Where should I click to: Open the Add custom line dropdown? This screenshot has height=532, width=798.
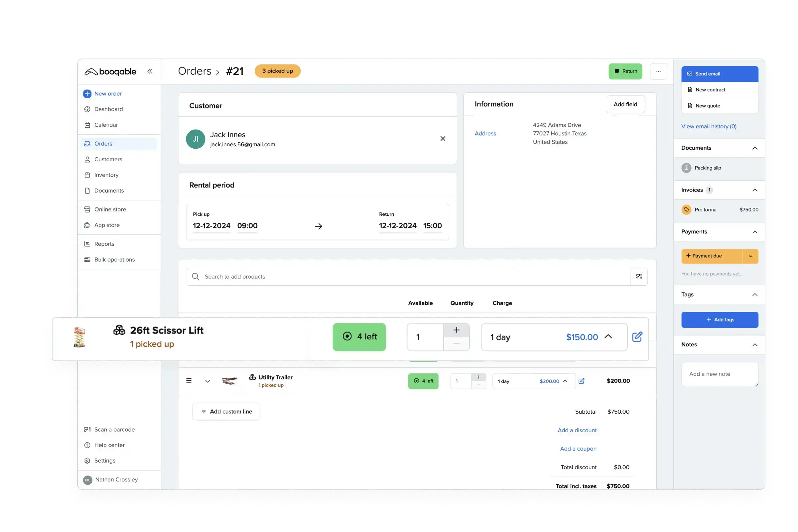pos(226,412)
